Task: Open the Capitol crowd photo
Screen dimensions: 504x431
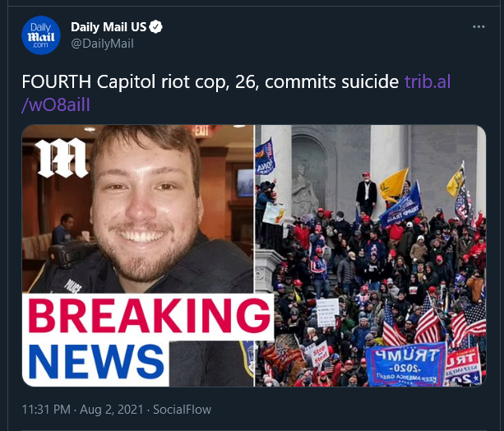Action: pos(370,256)
